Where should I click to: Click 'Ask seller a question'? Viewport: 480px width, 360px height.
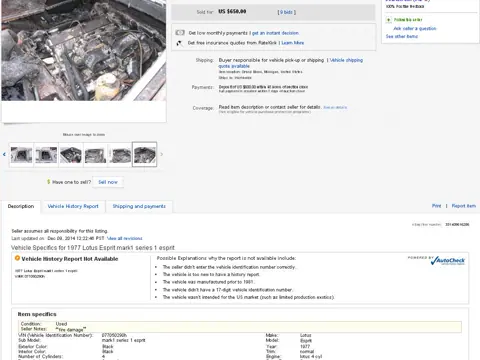point(415,28)
